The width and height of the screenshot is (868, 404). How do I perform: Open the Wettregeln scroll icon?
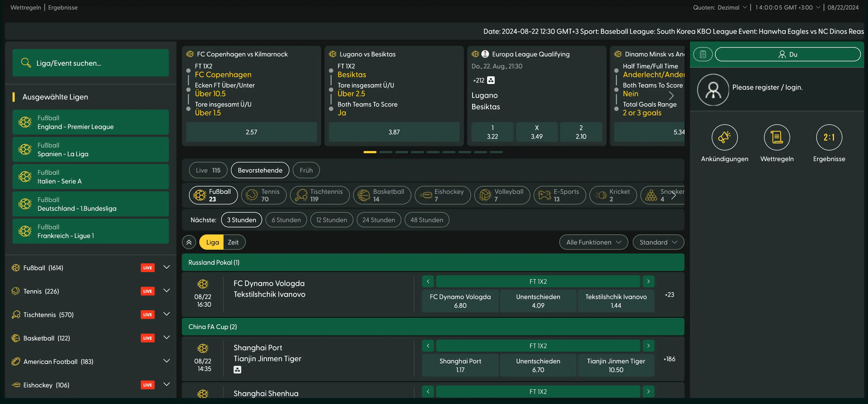point(776,137)
